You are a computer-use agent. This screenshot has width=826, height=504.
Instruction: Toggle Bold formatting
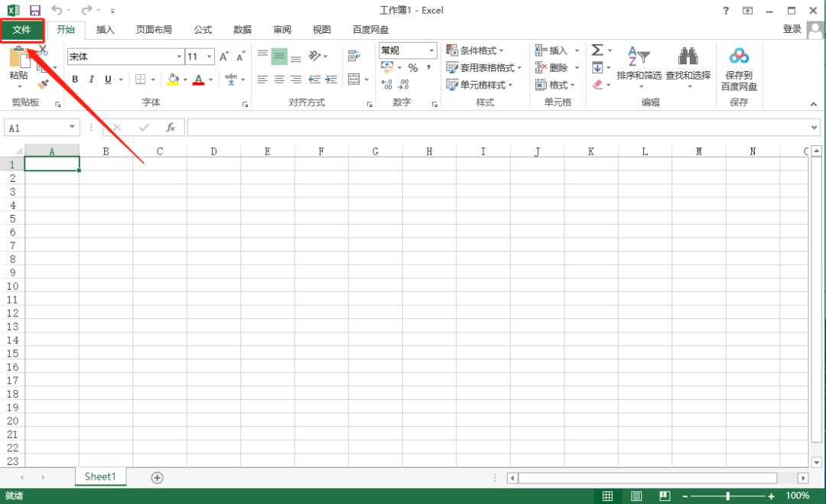[75, 80]
